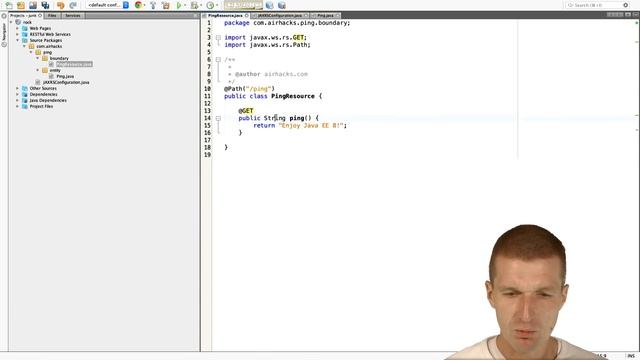Collapse the entity package node
Image resolution: width=640 pixels, height=360 pixels.
tap(38, 70)
